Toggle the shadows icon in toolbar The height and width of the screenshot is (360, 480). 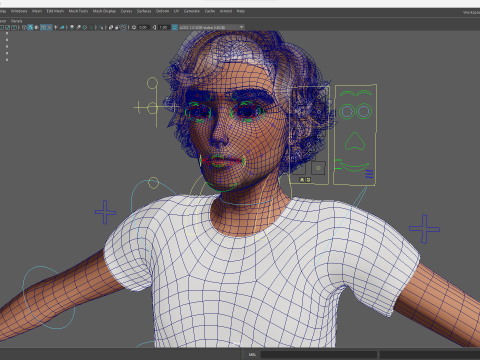click(x=62, y=27)
